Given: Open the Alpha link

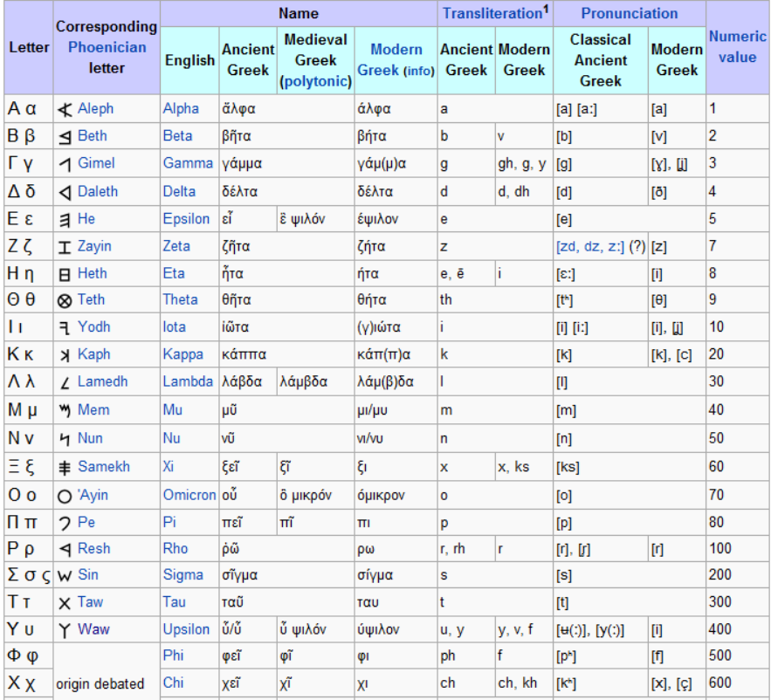Looking at the screenshot, I should pyautogui.click(x=181, y=108).
